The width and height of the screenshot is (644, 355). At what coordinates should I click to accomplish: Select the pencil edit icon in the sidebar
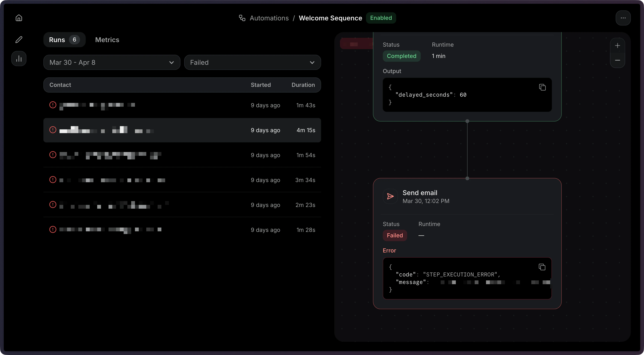click(19, 39)
